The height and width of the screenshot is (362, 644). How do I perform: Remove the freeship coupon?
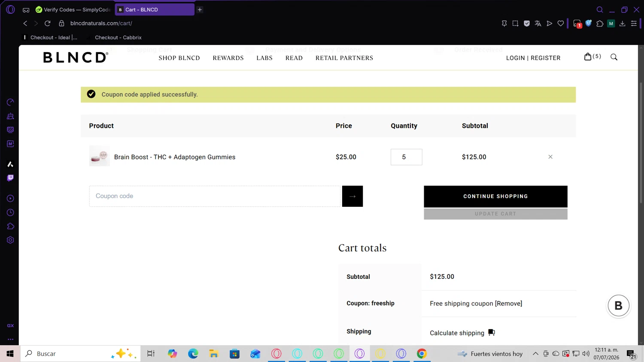pos(508,304)
